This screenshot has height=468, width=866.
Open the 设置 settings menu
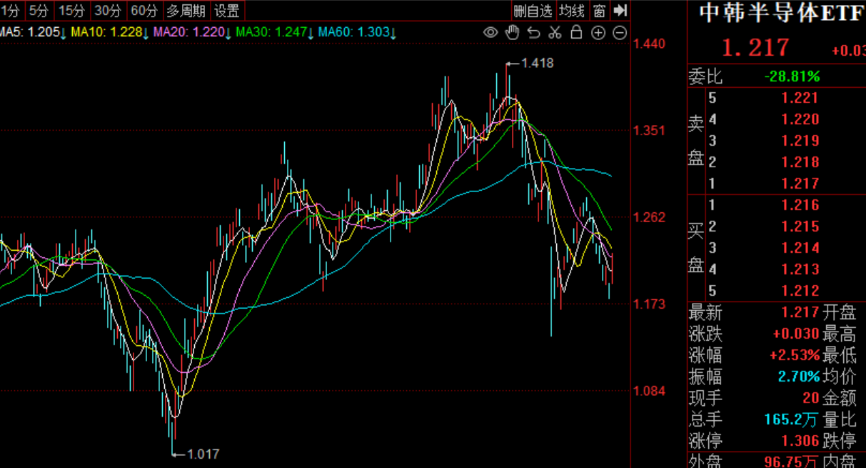pos(227,11)
